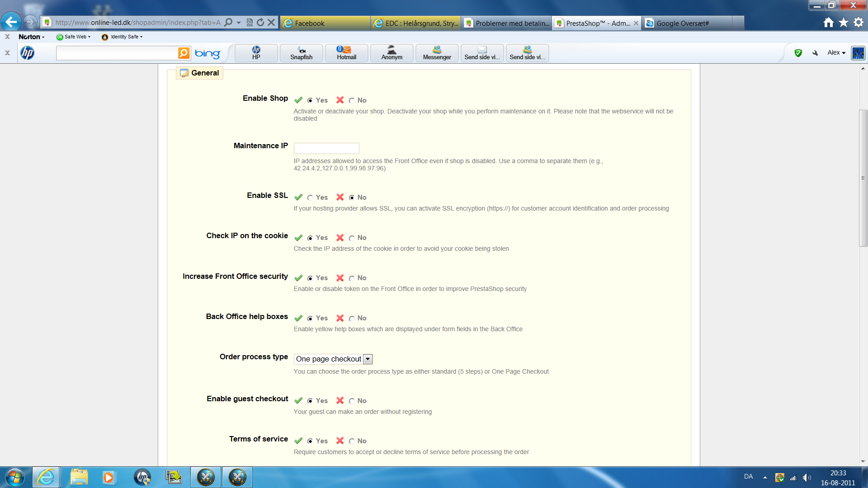
Task: Open Internet Explorer from the taskbar
Action: point(46,477)
